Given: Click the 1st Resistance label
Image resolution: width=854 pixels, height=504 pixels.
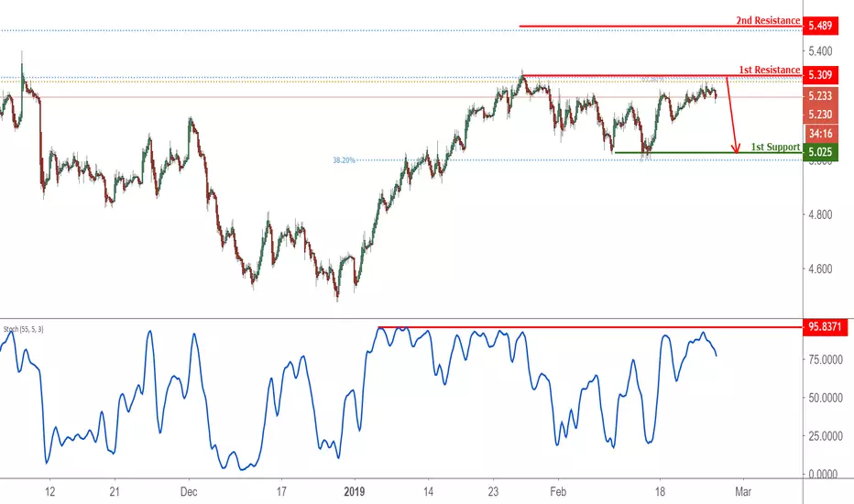Looking at the screenshot, I should (x=769, y=70).
